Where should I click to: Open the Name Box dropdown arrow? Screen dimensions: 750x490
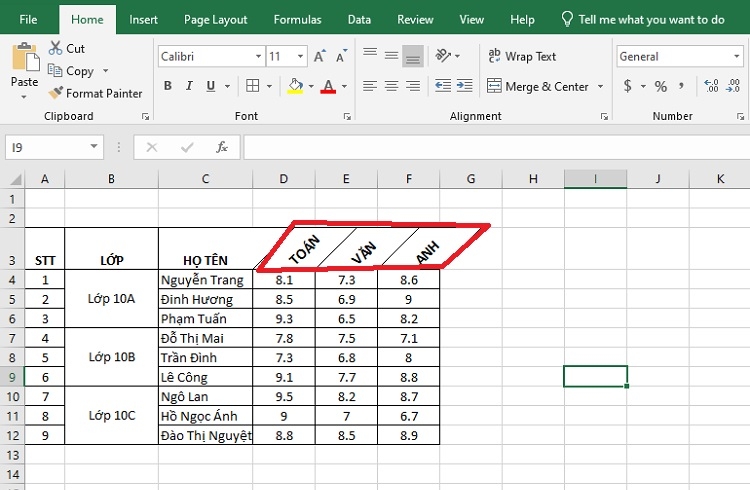point(94,146)
